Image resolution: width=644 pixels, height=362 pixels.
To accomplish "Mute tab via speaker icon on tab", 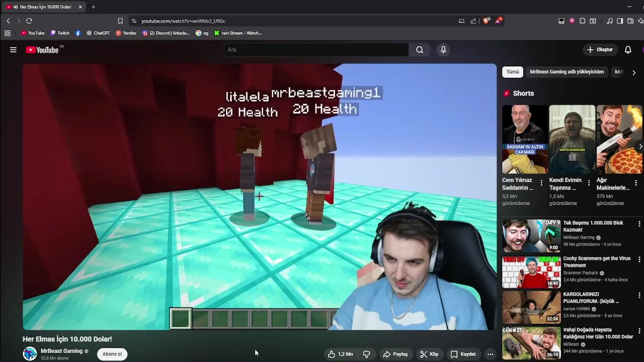I will point(16,7).
